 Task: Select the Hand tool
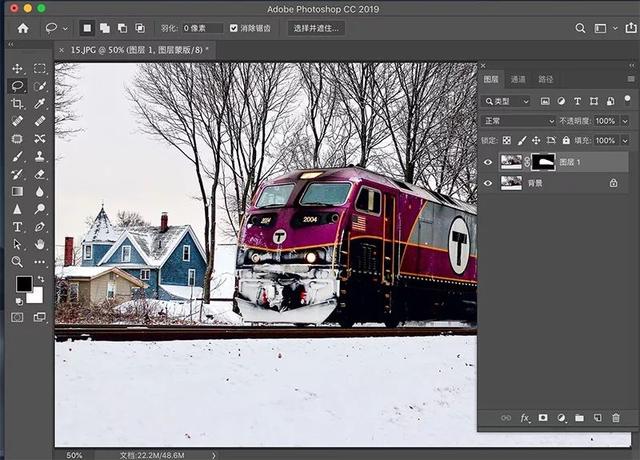(40, 244)
